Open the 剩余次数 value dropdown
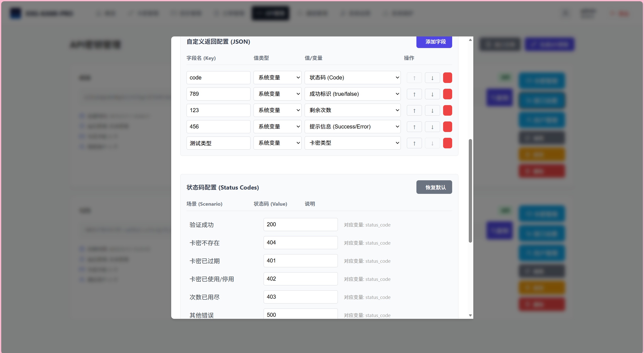This screenshot has height=353, width=644. (352, 110)
